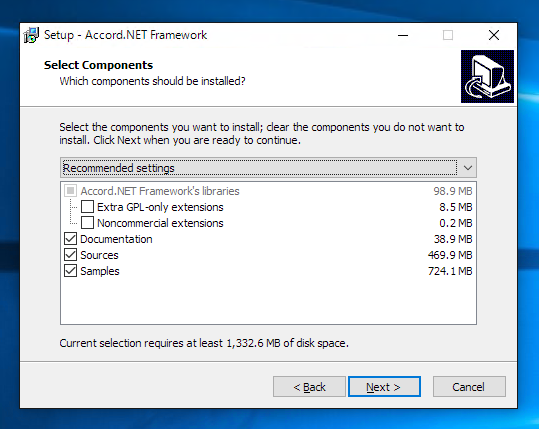Minimize the setup window

pos(403,35)
